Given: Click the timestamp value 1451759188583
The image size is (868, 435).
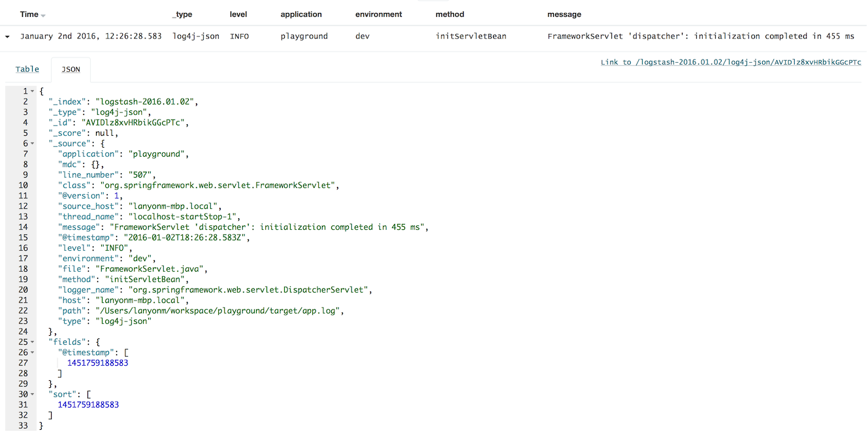Looking at the screenshot, I should click(98, 362).
